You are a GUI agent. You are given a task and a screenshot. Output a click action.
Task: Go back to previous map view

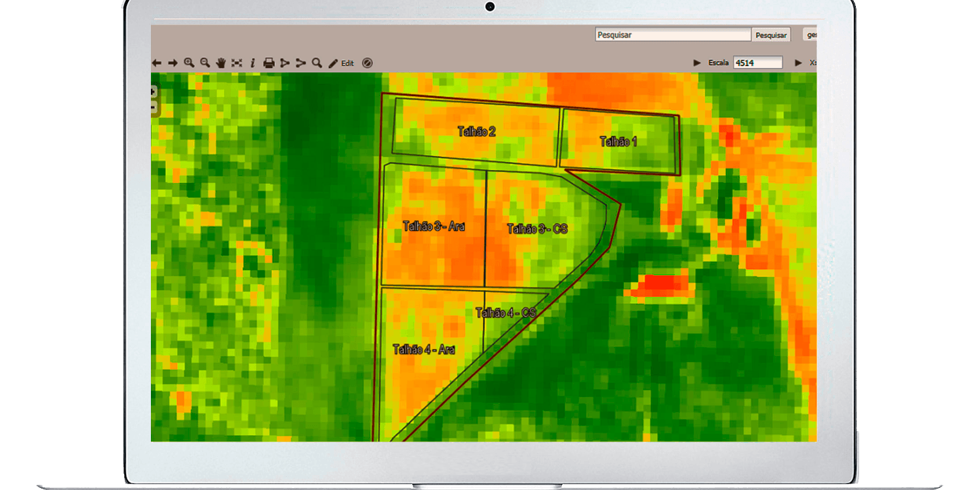[x=157, y=63]
